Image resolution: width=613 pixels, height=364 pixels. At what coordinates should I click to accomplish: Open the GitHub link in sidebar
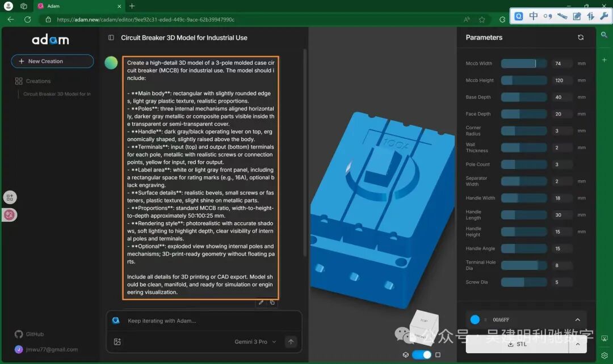[x=28, y=334]
